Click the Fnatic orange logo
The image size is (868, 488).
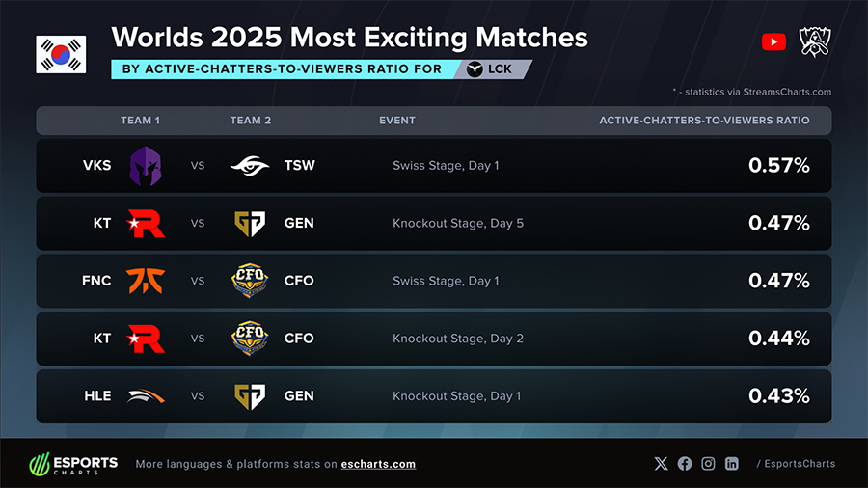[x=147, y=281]
